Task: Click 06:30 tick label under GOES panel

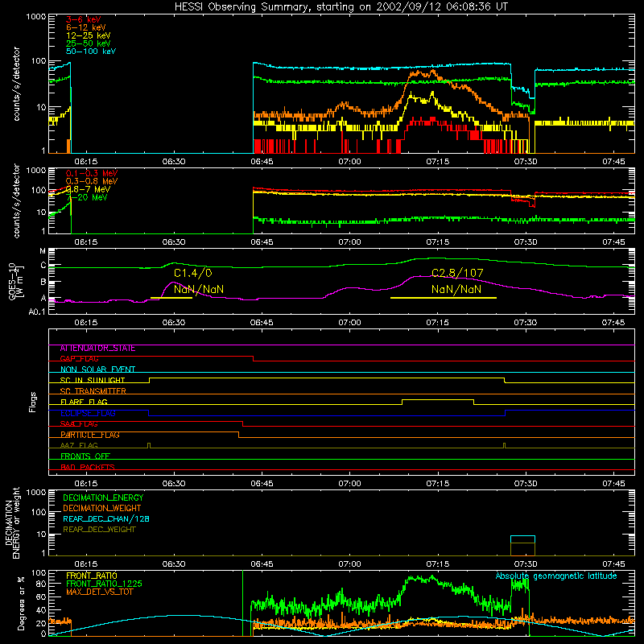Action: click(x=173, y=323)
